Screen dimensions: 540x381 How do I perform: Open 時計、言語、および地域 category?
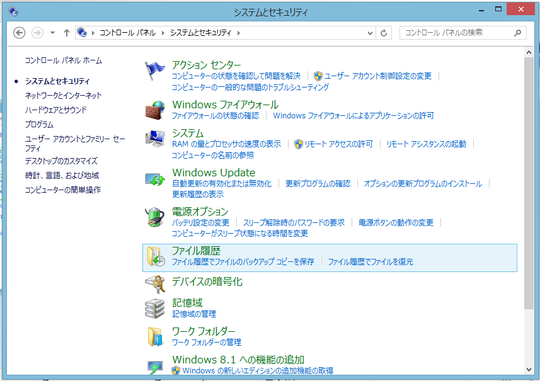62,175
